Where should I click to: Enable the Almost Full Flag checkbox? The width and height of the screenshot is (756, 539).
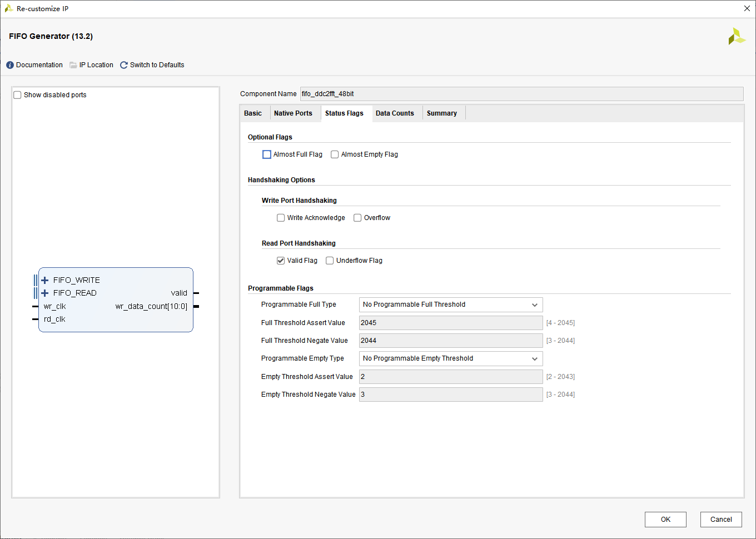267,154
